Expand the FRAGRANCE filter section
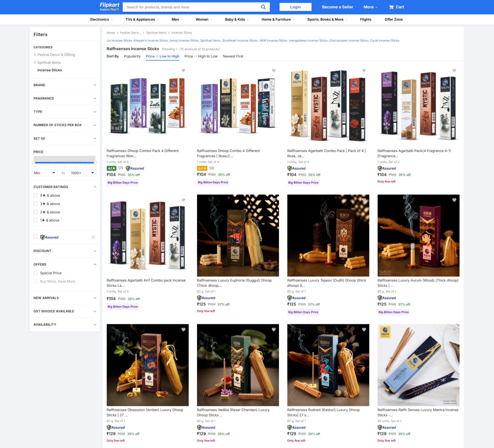This screenshot has width=494, height=448. pos(65,98)
